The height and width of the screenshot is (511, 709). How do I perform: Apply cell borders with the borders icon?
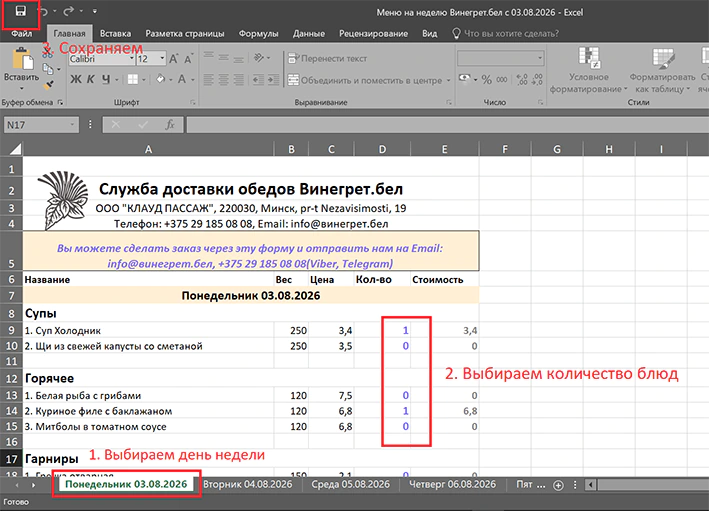click(133, 80)
